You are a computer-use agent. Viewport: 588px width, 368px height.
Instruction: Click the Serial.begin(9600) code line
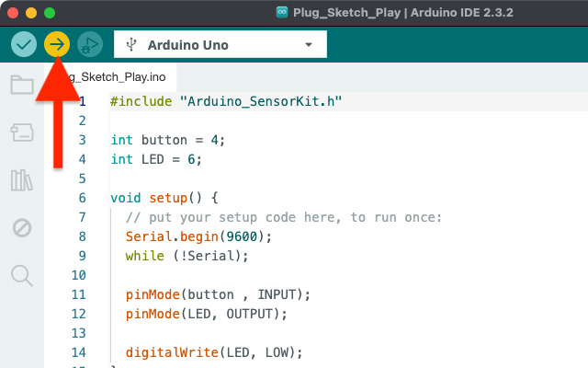pyautogui.click(x=199, y=236)
